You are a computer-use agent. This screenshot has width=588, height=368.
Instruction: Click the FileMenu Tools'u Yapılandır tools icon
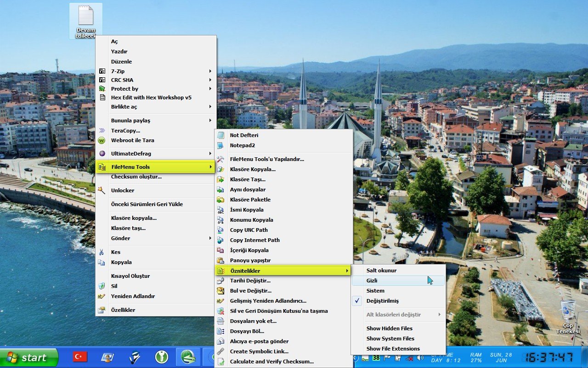tap(220, 159)
